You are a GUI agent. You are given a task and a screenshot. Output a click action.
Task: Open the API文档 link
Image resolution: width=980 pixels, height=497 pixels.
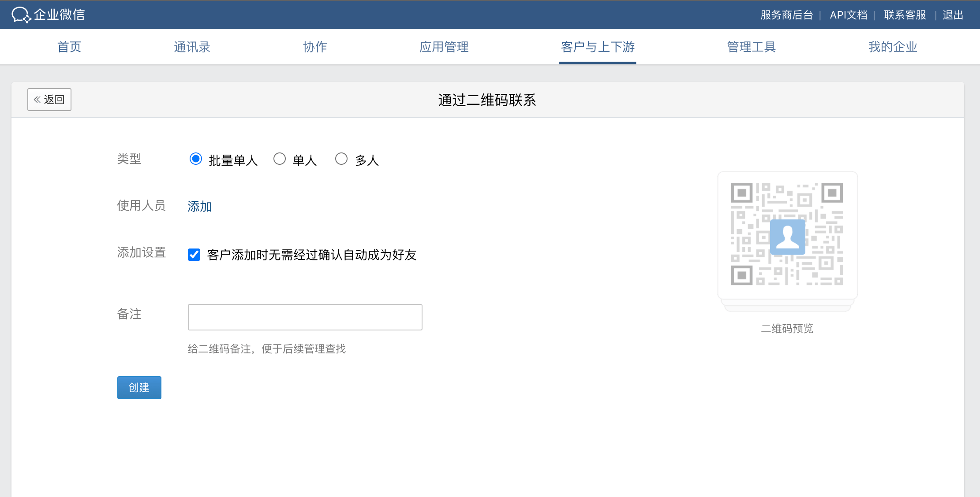tap(848, 15)
